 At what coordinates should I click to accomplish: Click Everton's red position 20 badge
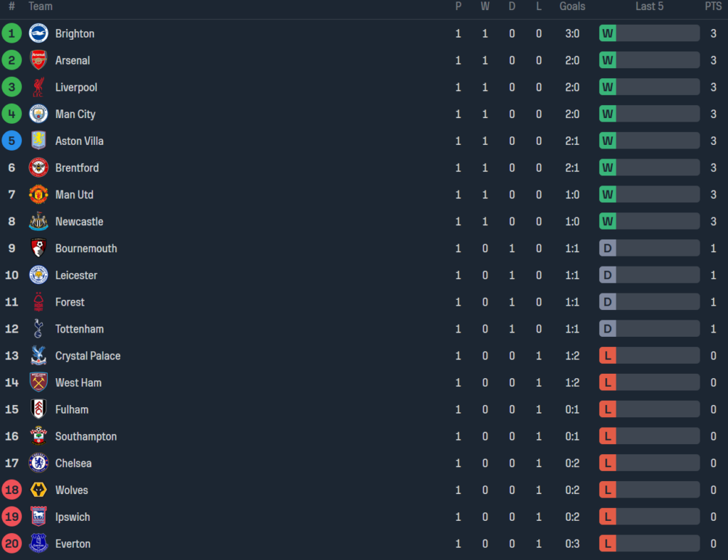pos(11,544)
